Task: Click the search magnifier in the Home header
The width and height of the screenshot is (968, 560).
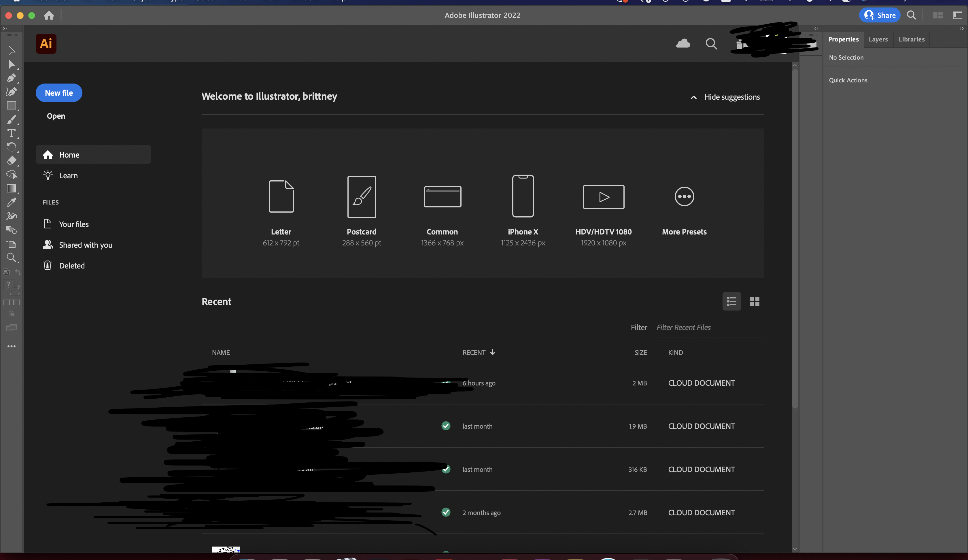Action: (711, 43)
